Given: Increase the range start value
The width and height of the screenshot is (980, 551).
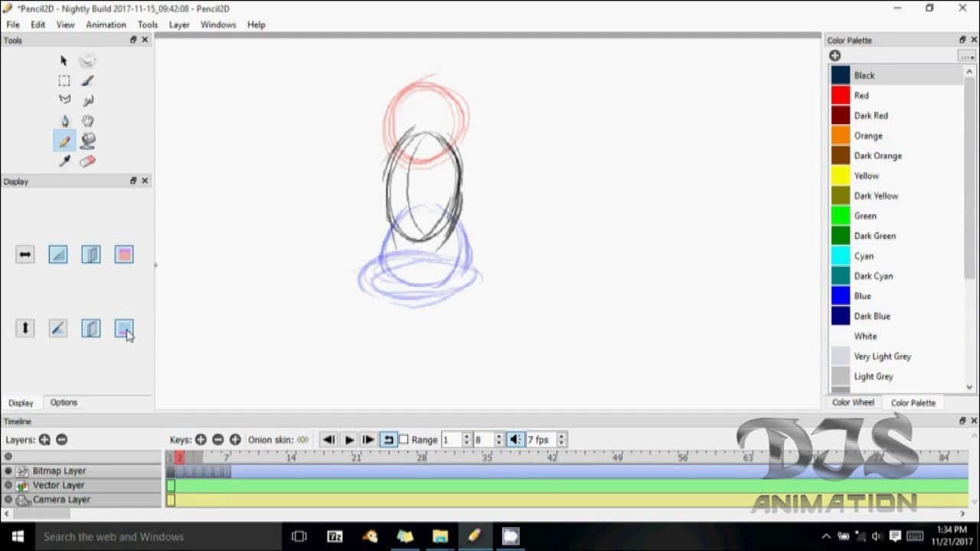Looking at the screenshot, I should (x=466, y=436).
